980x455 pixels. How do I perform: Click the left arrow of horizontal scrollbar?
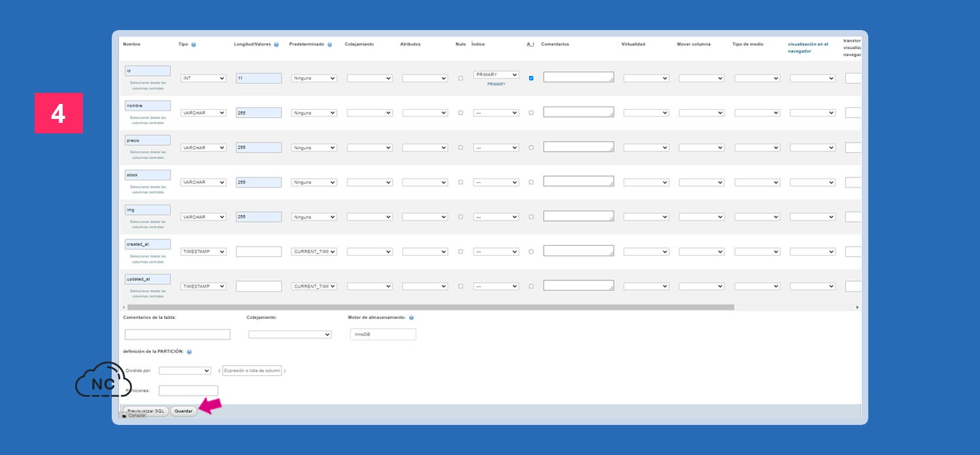click(x=123, y=307)
